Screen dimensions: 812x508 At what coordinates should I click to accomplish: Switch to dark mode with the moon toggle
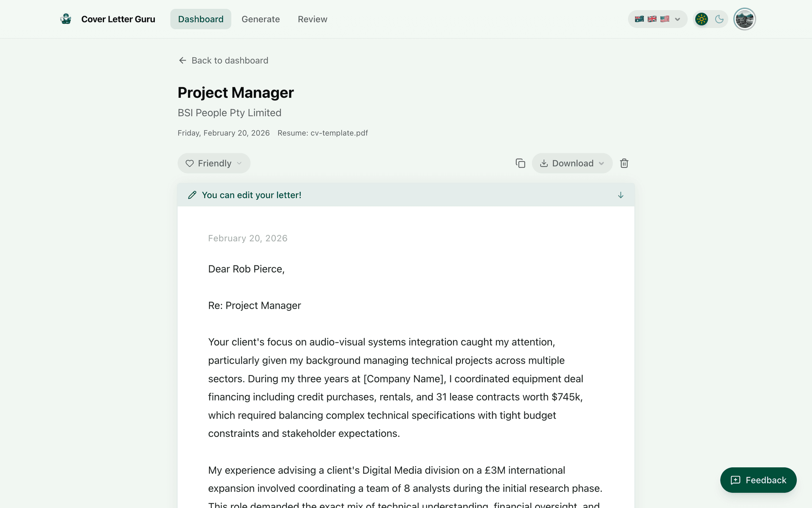pos(720,19)
